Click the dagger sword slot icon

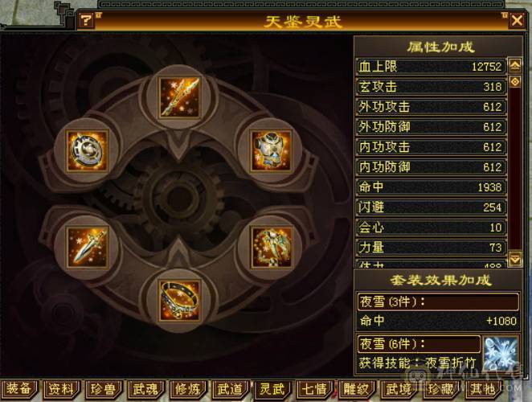pyautogui.click(x=88, y=248)
